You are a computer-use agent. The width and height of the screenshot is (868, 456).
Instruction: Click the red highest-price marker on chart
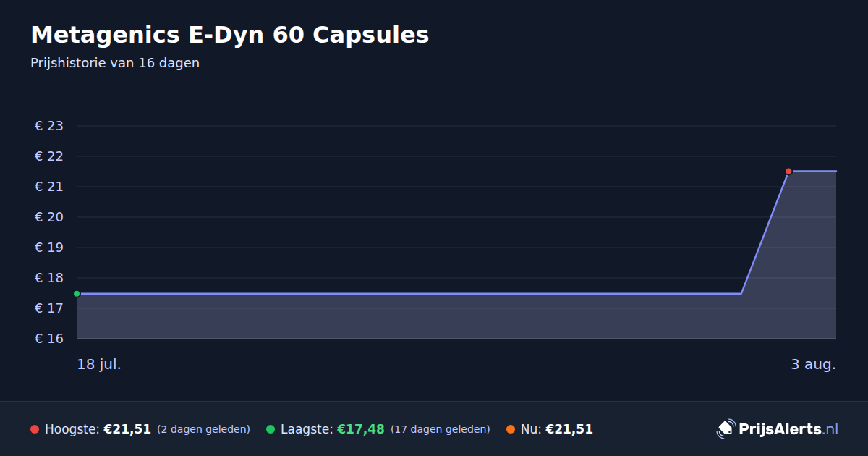(x=788, y=172)
